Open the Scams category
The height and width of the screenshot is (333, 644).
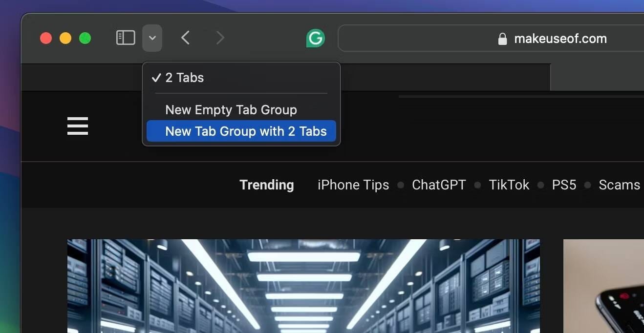click(x=619, y=185)
